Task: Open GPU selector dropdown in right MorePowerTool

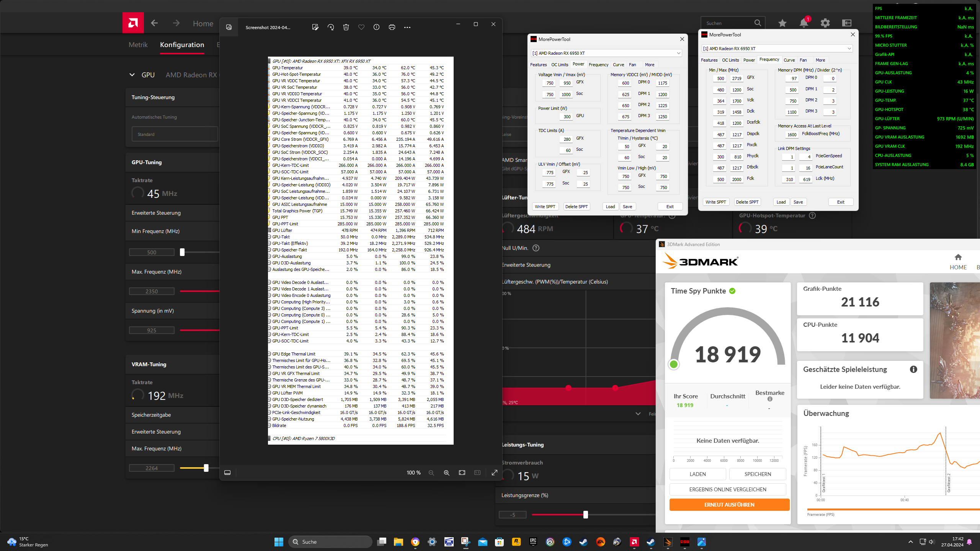Action: pos(849,49)
